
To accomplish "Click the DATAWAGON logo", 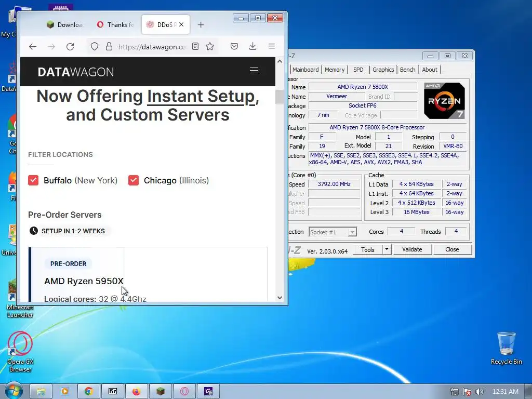I will [x=76, y=72].
